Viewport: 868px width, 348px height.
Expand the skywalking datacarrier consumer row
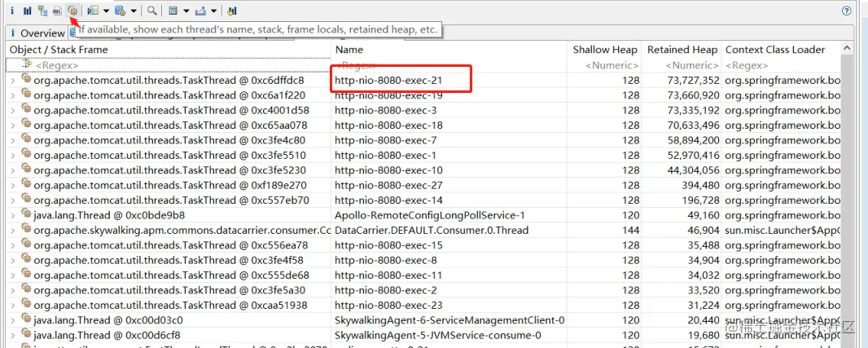point(13,230)
